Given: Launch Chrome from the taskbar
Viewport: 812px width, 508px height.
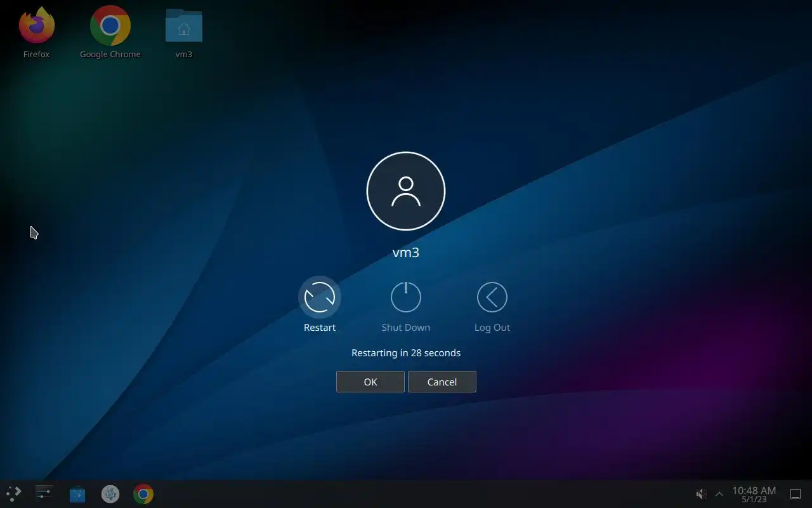Looking at the screenshot, I should tap(143, 494).
